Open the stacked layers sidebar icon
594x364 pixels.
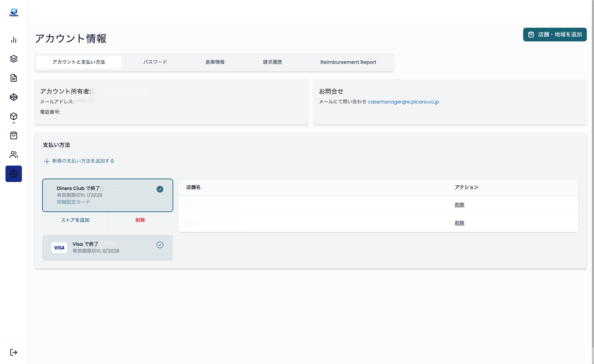click(14, 59)
